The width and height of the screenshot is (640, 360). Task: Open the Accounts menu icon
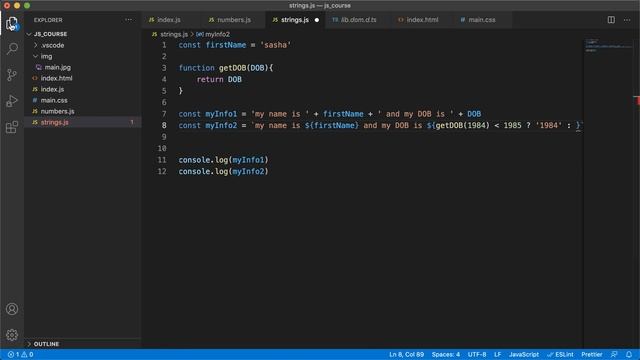click(12, 309)
